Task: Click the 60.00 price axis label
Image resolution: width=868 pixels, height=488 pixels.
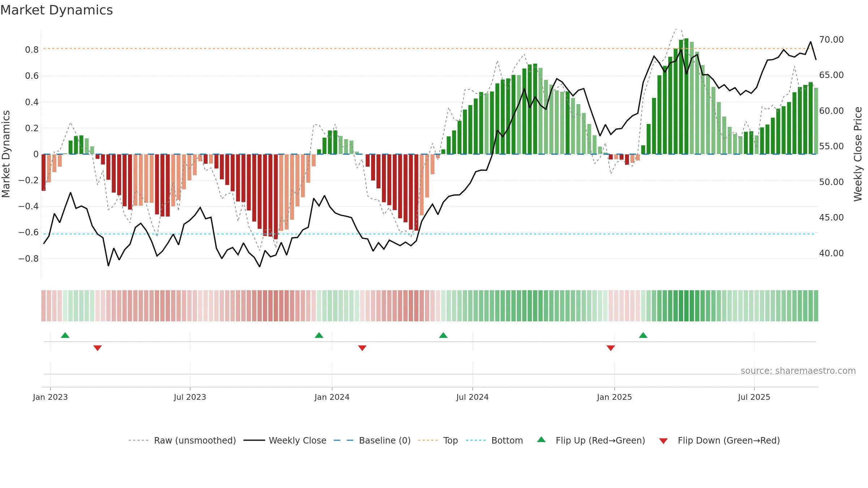Action: 831,111
